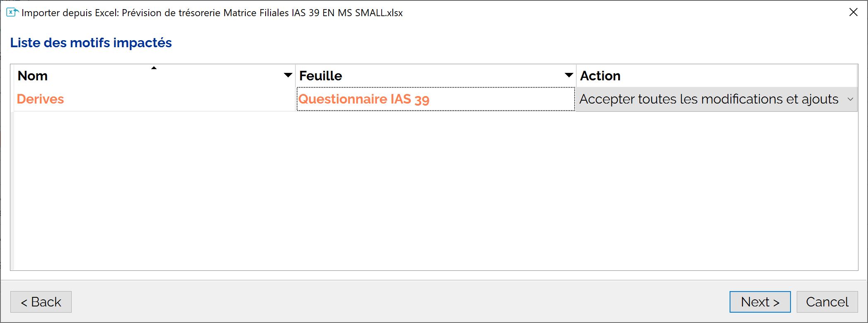Click the Action column header
This screenshot has height=323, width=868.
716,76
